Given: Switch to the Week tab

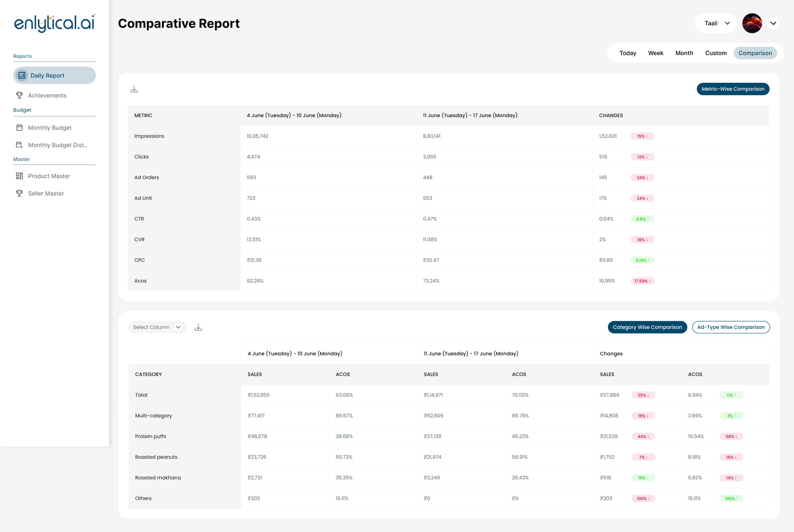Looking at the screenshot, I should [656, 53].
